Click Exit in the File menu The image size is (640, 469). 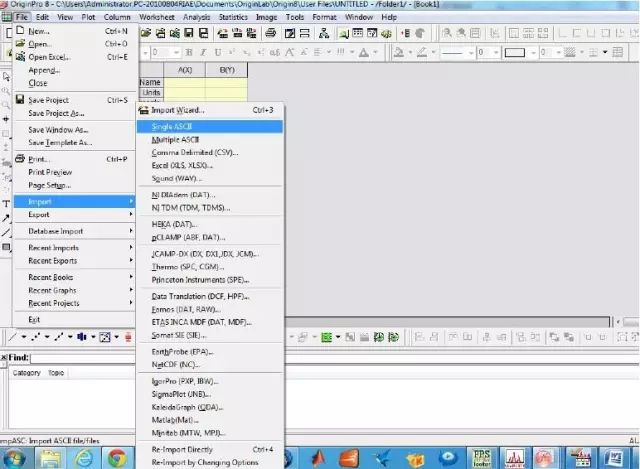35,319
